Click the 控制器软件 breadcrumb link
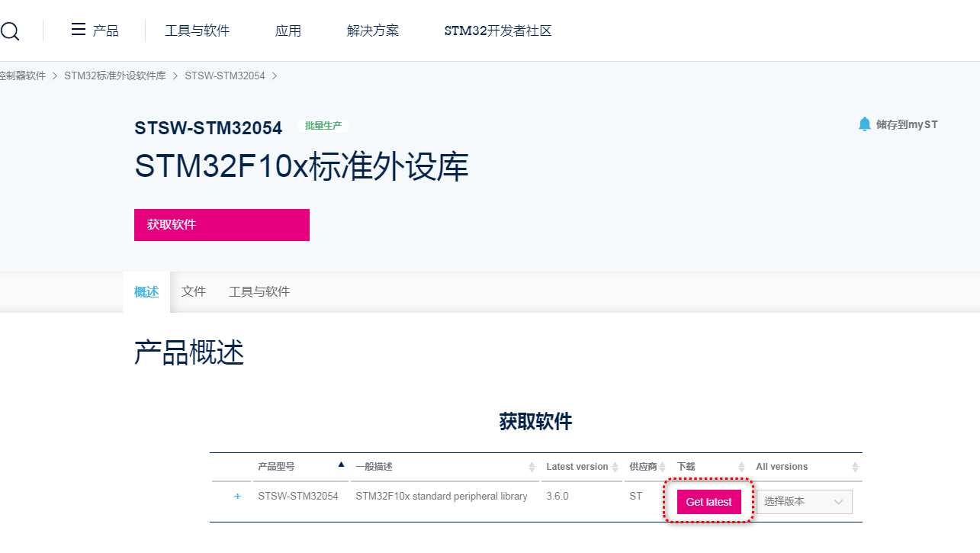 (23, 76)
